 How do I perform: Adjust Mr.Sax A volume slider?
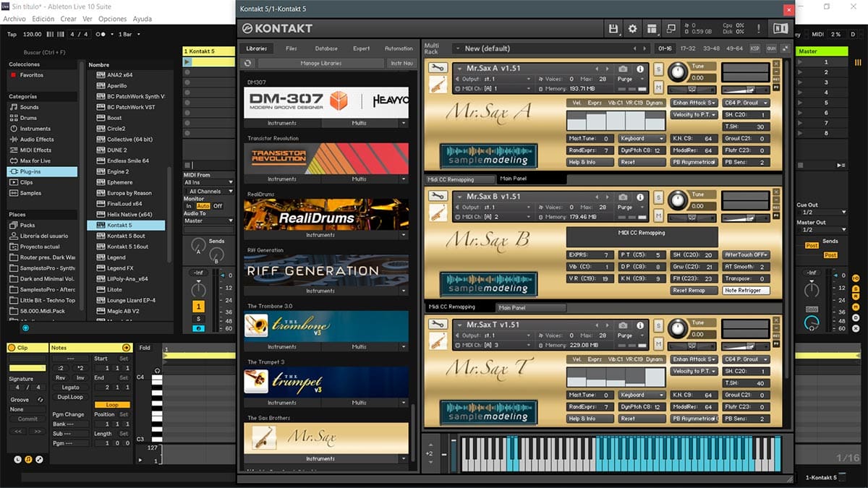(x=746, y=90)
